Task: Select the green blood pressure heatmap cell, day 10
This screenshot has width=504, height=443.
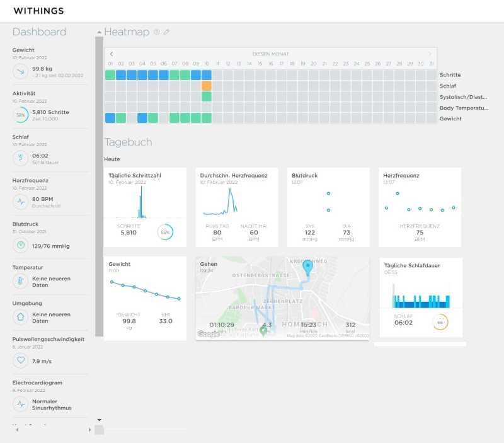Action: [x=207, y=96]
